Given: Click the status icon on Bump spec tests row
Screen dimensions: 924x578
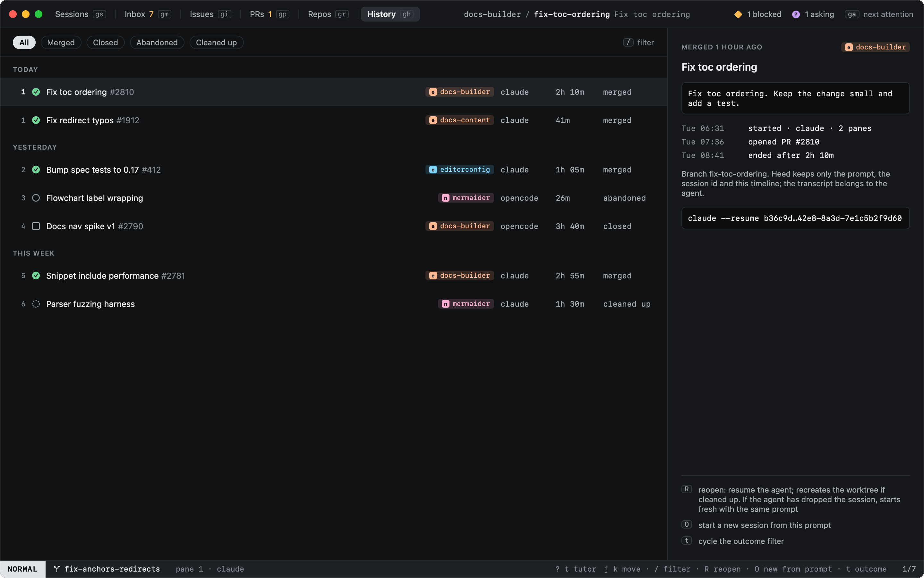Looking at the screenshot, I should coord(36,169).
